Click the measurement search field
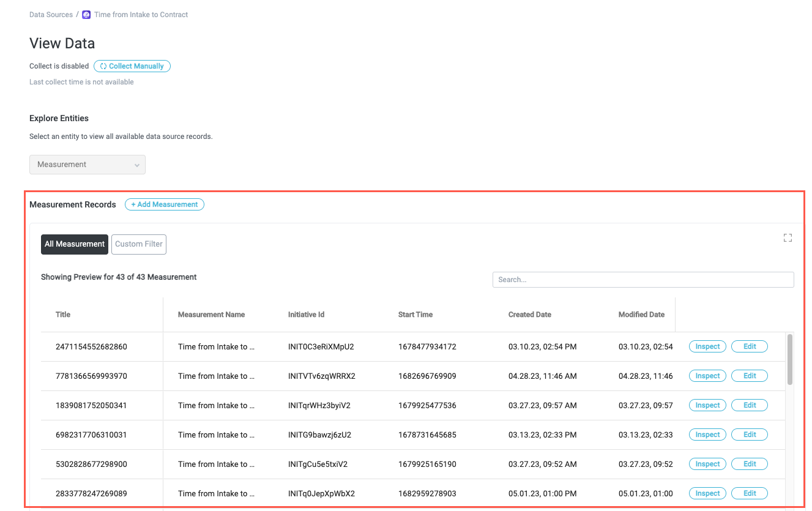Viewport: 812px width, 511px height. click(x=643, y=280)
